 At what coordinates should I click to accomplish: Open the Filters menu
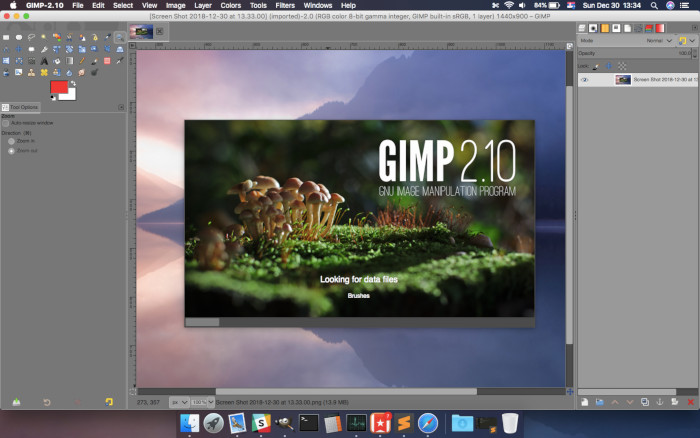coord(285,5)
